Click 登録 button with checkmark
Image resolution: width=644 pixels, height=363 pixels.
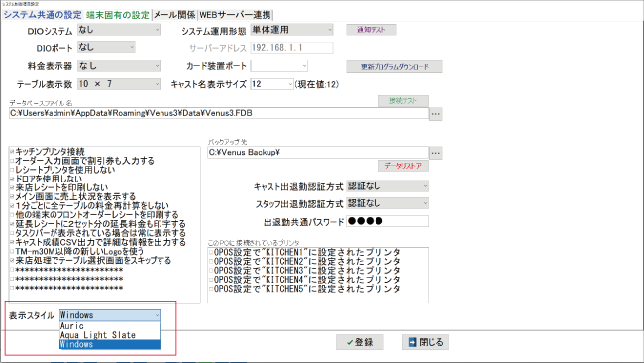(x=360, y=342)
